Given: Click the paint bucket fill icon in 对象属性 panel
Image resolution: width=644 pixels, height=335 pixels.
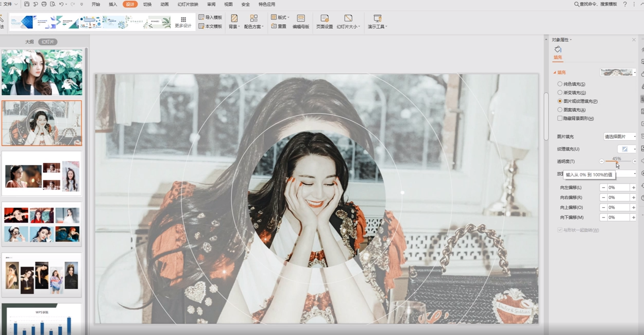Looking at the screenshot, I should coord(558,49).
